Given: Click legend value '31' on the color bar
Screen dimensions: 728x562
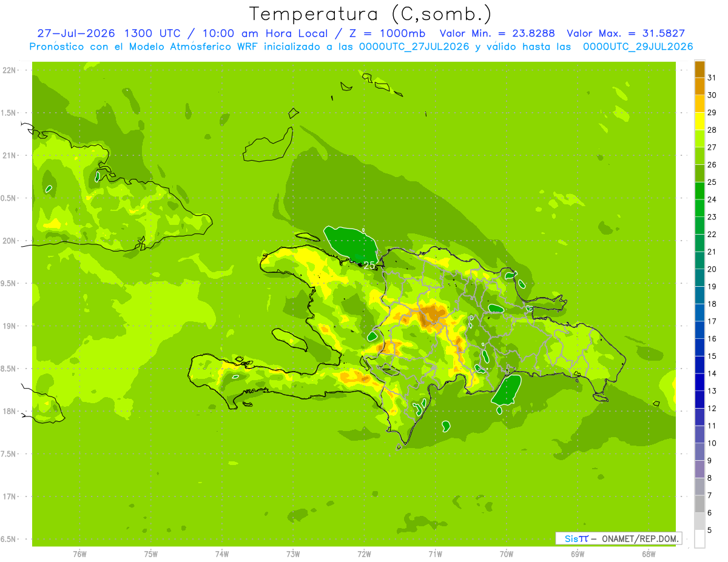Looking at the screenshot, I should [x=712, y=78].
